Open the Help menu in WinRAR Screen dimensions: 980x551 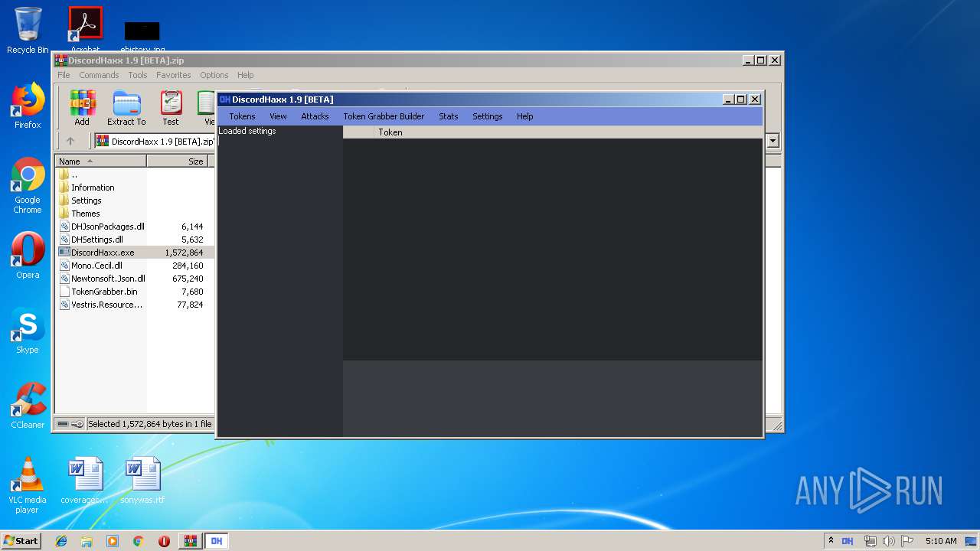click(x=245, y=75)
